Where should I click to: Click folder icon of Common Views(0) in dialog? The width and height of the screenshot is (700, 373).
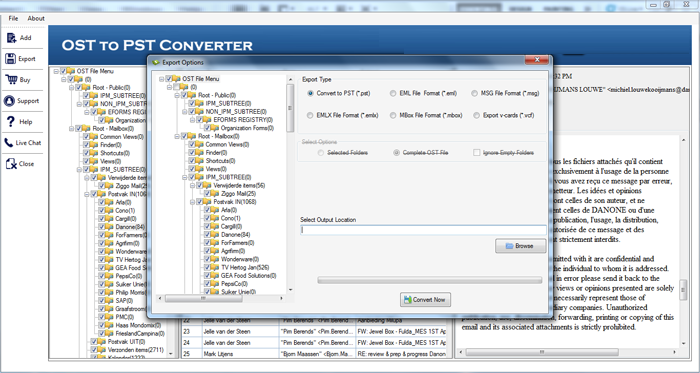[x=200, y=145]
